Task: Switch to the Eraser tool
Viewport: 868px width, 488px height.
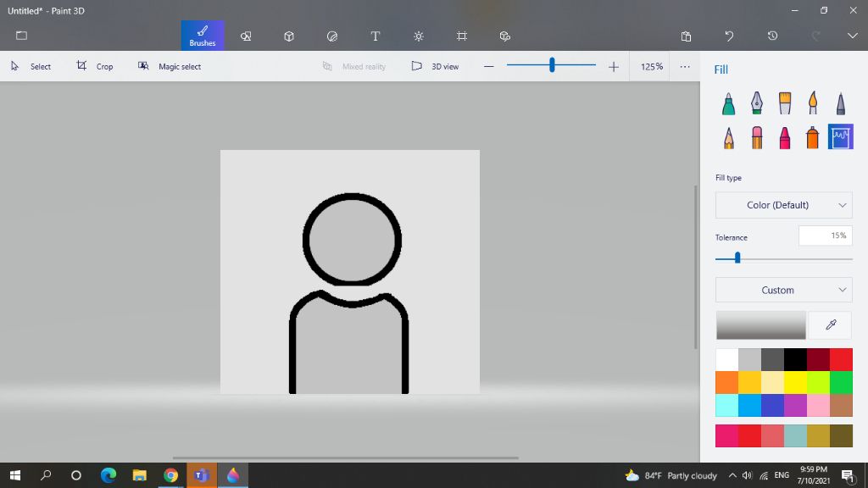Action: (757, 136)
